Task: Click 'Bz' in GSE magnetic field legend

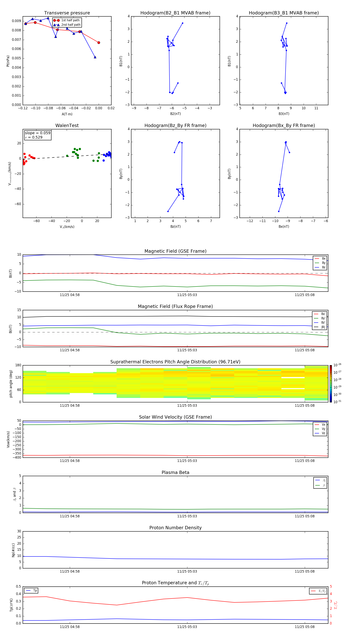Action: [324, 268]
